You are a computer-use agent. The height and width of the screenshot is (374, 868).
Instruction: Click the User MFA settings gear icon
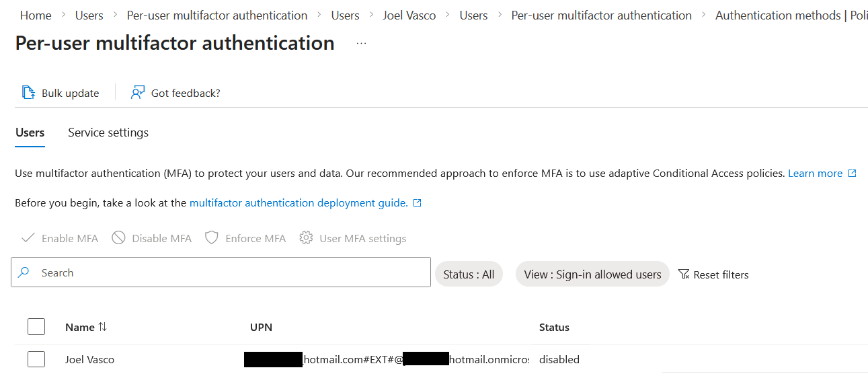pos(307,238)
